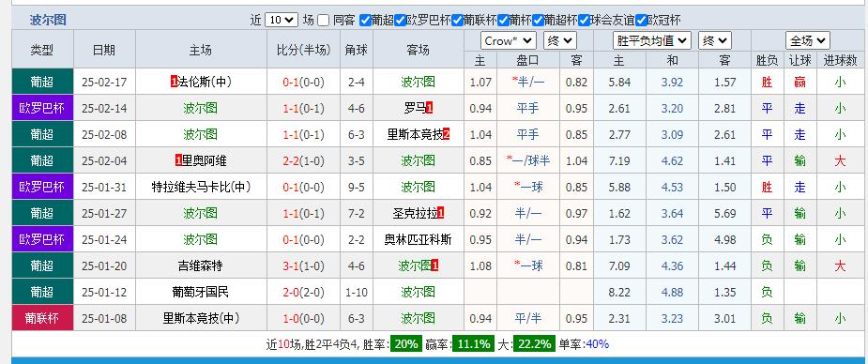Click the 波尔图 section title

[x=48, y=21]
